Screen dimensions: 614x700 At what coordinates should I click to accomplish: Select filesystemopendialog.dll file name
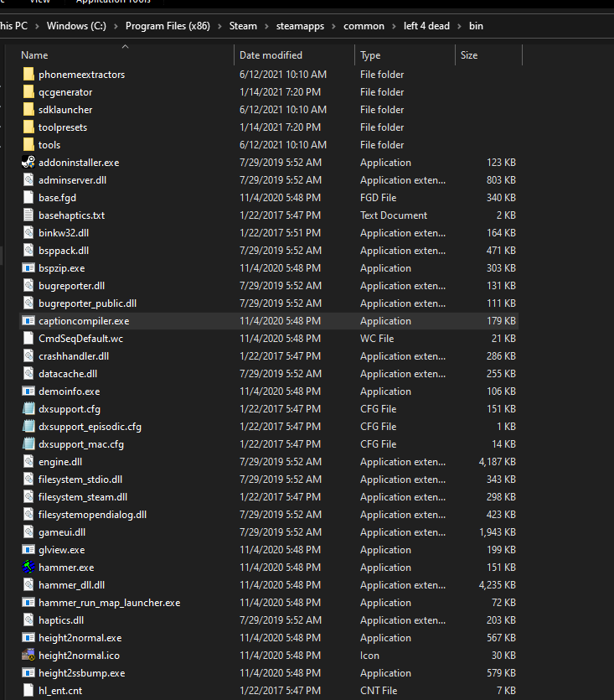pos(92,514)
